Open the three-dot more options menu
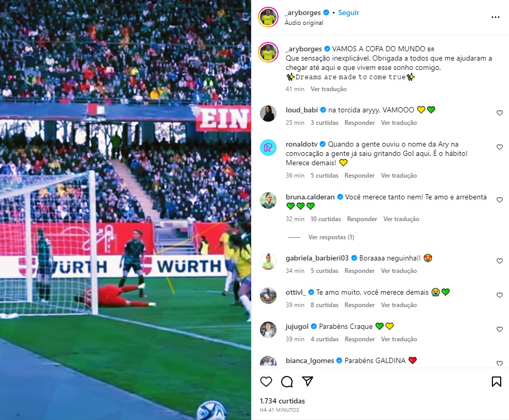Viewport: 509px width, 420px height. click(496, 17)
